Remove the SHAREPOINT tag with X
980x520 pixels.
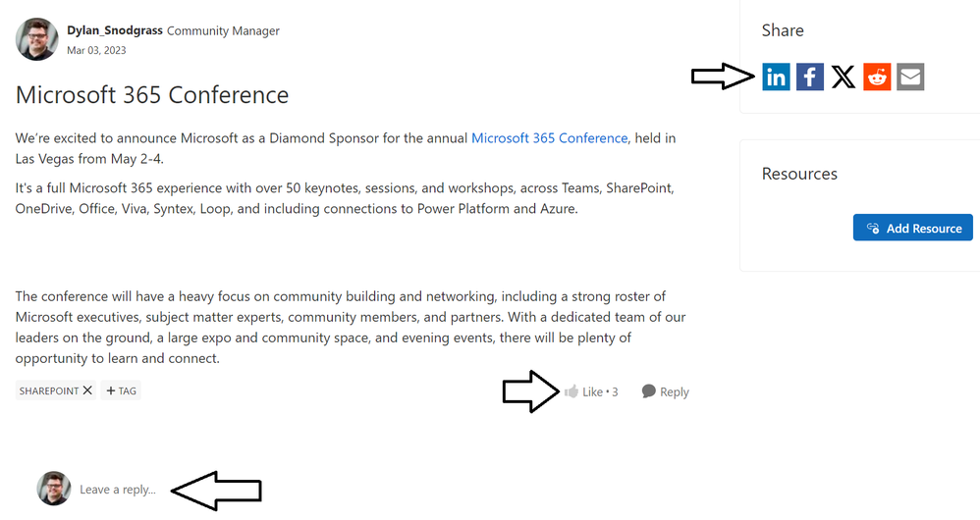[87, 390]
